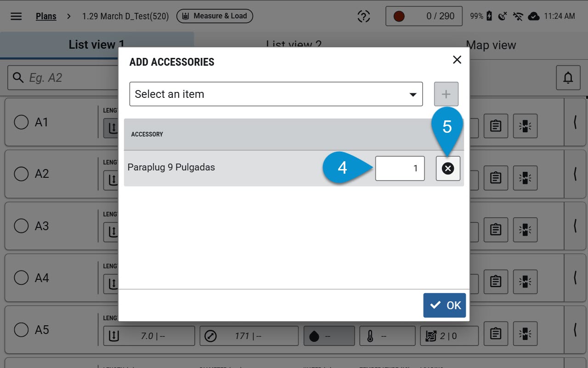
Task: Click the blast icon for A3
Action: point(525,228)
